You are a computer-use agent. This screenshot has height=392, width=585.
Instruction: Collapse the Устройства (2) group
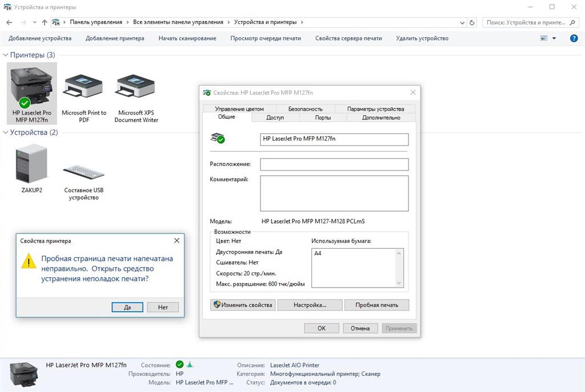point(6,132)
